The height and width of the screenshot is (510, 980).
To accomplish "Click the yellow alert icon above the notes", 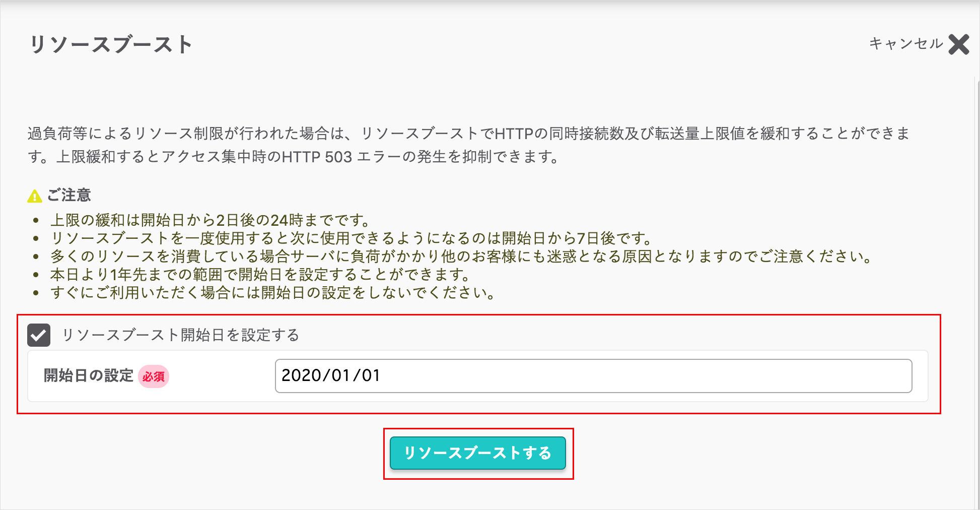I will coord(34,195).
